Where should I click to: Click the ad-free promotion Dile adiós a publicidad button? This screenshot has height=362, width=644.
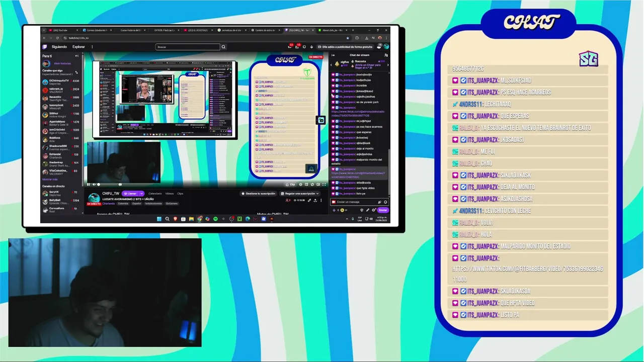[345, 47]
